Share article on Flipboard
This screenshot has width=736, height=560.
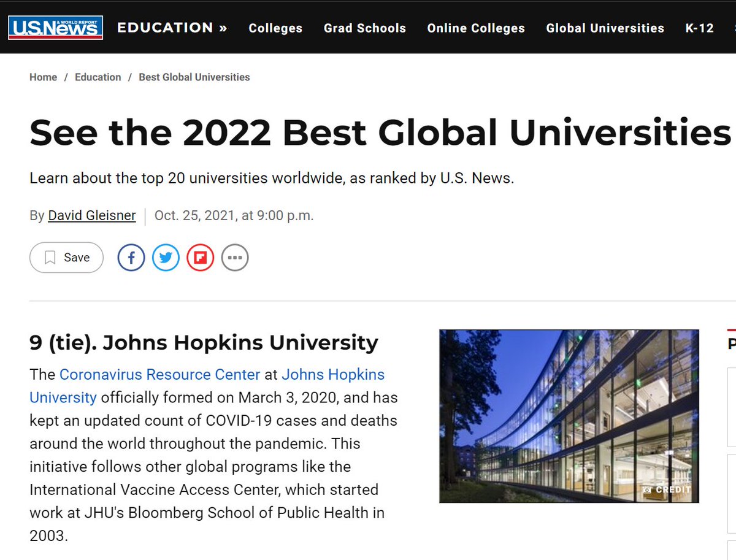pyautogui.click(x=201, y=258)
